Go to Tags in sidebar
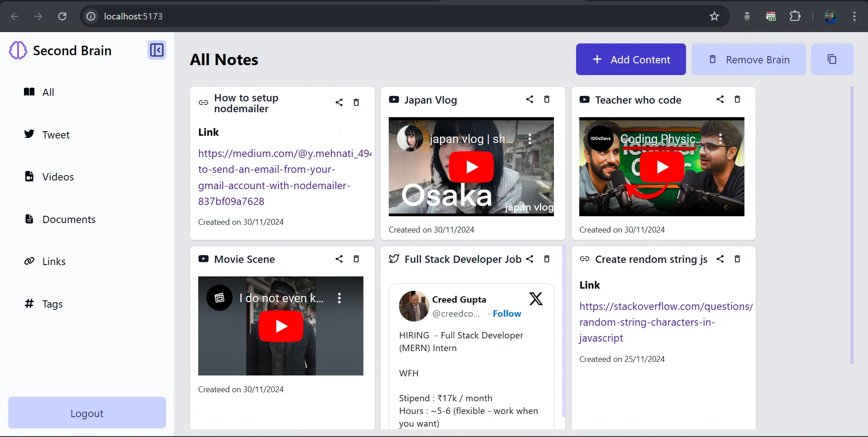Image resolution: width=868 pixels, height=437 pixels. pyautogui.click(x=52, y=304)
